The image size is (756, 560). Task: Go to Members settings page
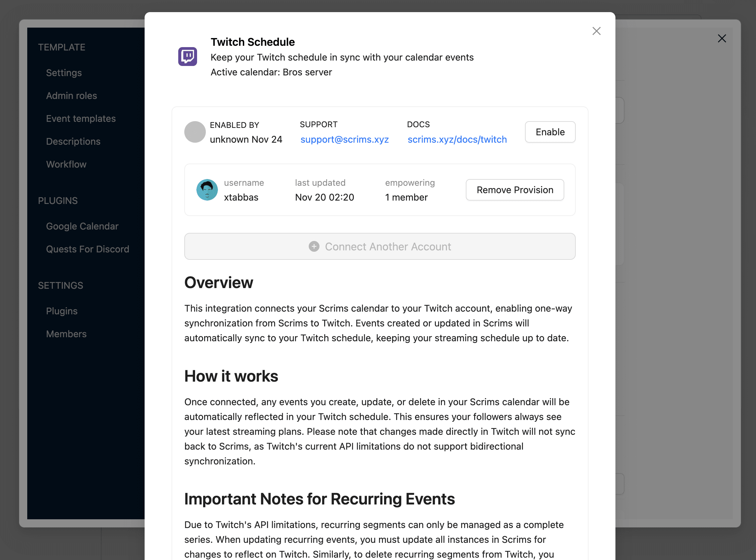(x=66, y=334)
